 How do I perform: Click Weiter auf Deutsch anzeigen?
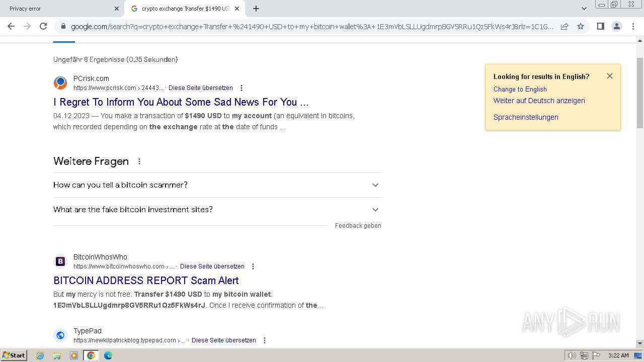[539, 101]
